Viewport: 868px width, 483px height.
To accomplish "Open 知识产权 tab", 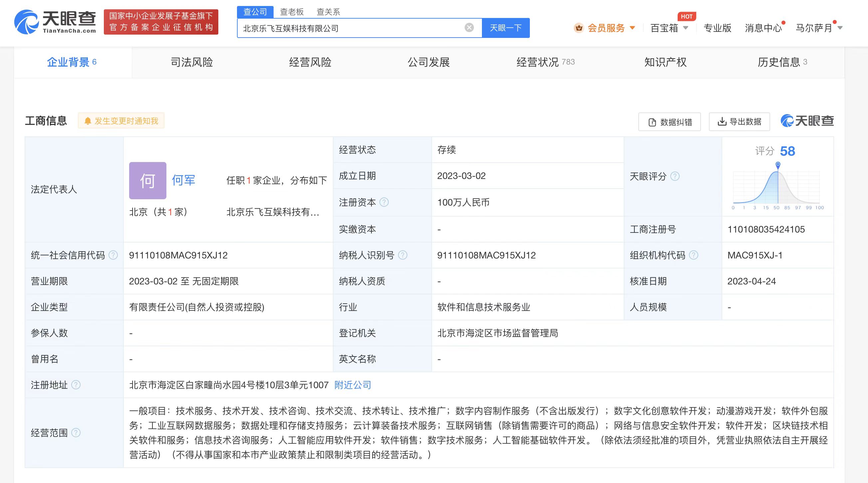I will tap(665, 62).
